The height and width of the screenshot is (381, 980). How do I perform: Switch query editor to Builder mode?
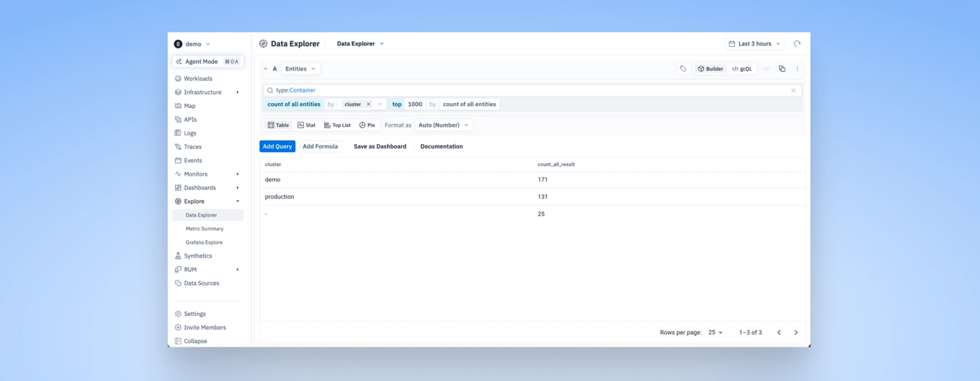point(710,69)
